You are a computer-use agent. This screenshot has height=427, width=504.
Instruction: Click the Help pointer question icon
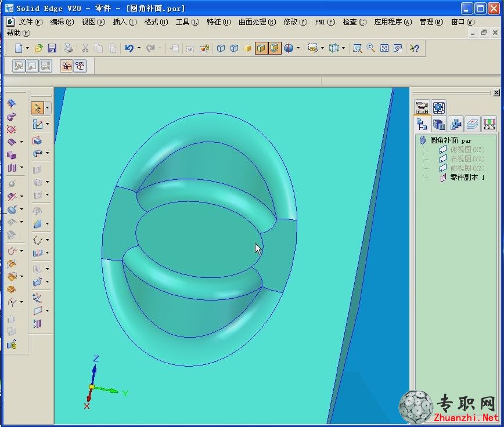415,48
